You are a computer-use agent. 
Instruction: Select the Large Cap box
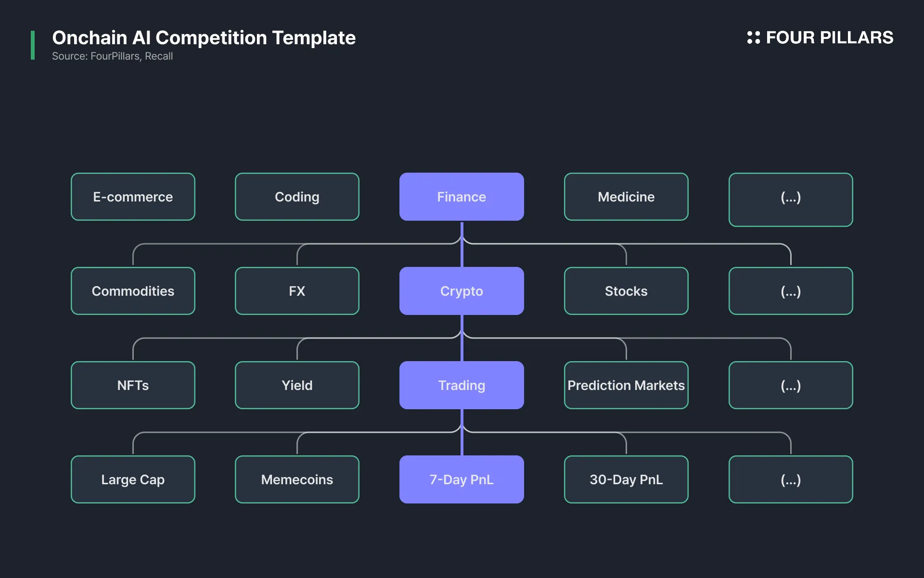(133, 479)
